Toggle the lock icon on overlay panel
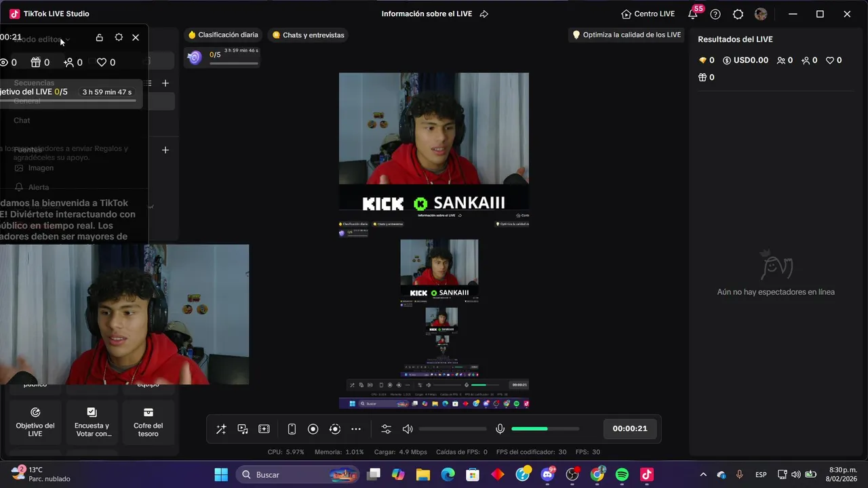The height and width of the screenshot is (488, 868). pyautogui.click(x=100, y=38)
